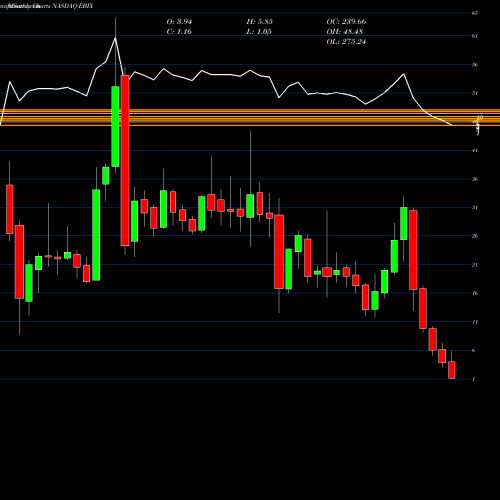Click the price axis label '16'
Screen dimensions: 500x500
[x=475, y=293]
